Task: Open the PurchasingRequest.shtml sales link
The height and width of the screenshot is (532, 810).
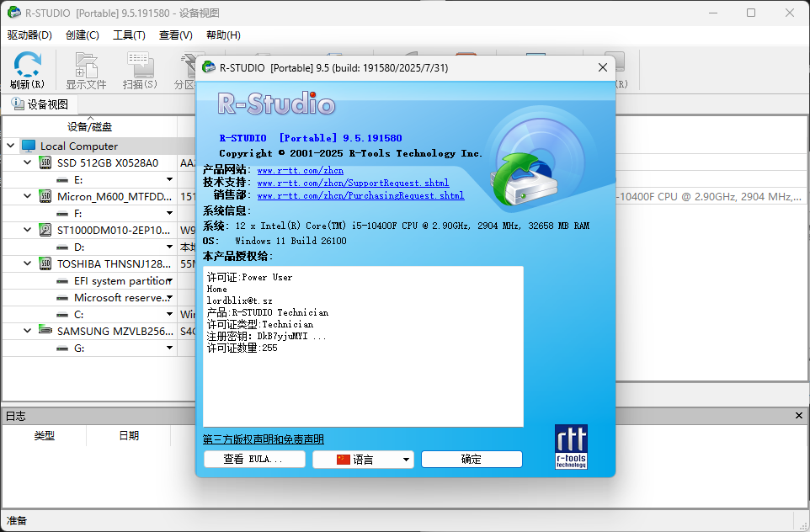Action: coord(360,195)
